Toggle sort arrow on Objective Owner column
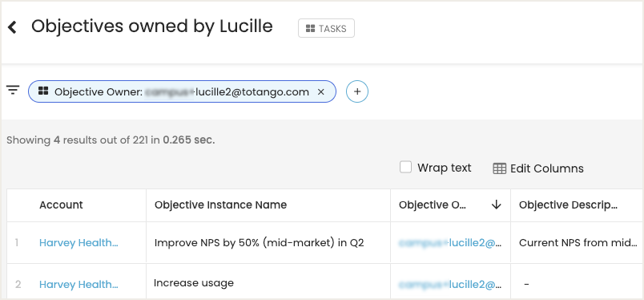This screenshot has height=300, width=644. [497, 205]
